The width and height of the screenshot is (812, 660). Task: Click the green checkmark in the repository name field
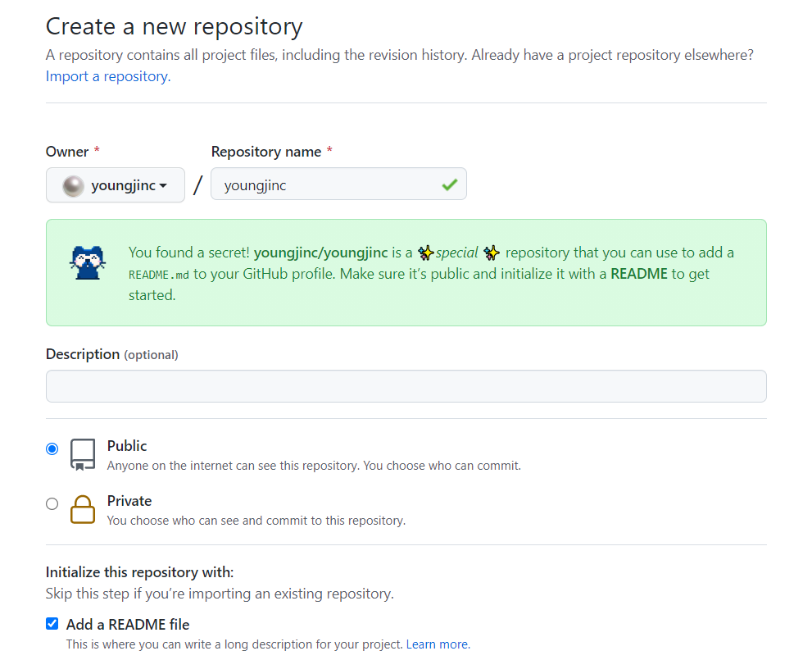[450, 185]
